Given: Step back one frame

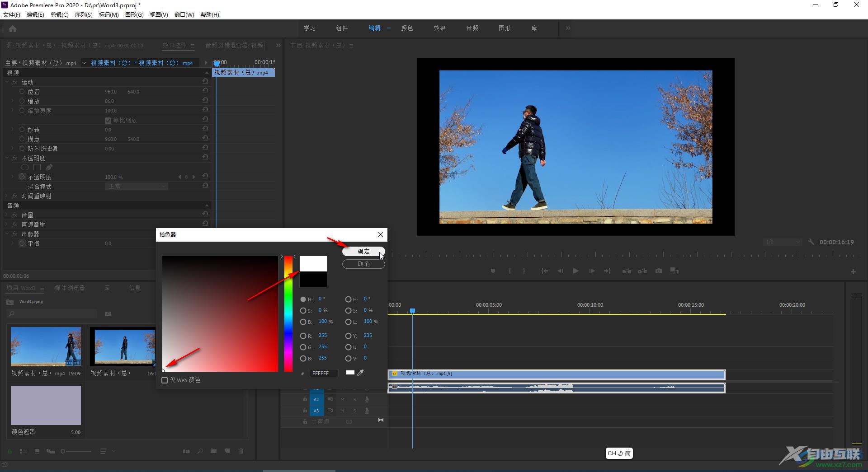Looking at the screenshot, I should (560, 271).
